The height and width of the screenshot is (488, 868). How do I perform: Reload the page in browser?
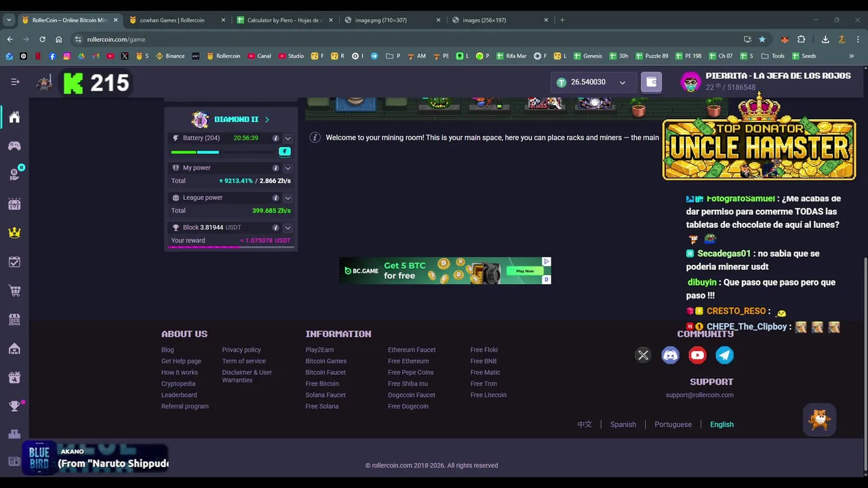(x=42, y=39)
